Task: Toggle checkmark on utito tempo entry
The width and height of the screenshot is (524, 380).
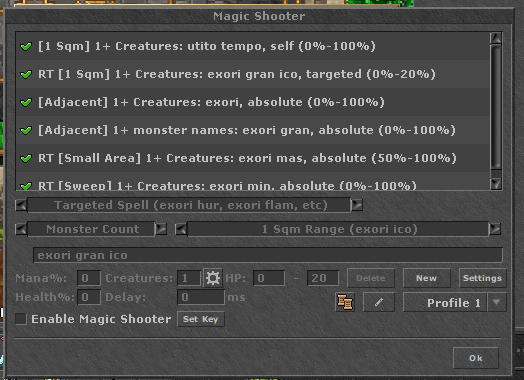Action: pos(26,46)
